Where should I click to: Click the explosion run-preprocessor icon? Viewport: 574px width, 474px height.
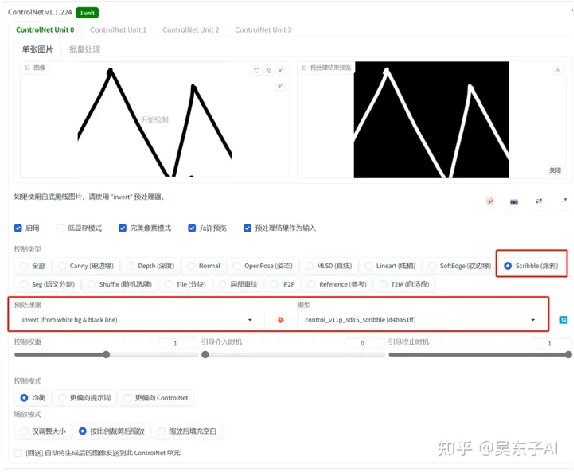pos(280,320)
